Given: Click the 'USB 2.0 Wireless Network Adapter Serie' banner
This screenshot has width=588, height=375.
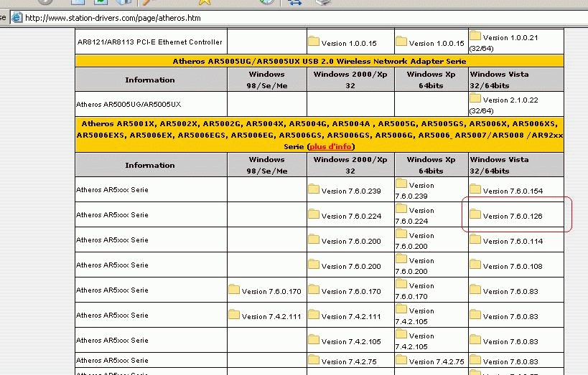Looking at the screenshot, I should 319,61.
